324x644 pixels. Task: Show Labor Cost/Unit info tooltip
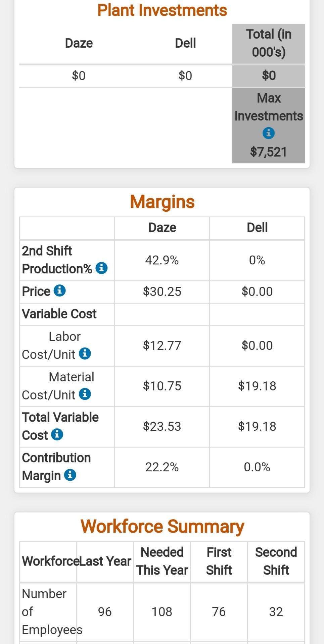[x=85, y=354]
